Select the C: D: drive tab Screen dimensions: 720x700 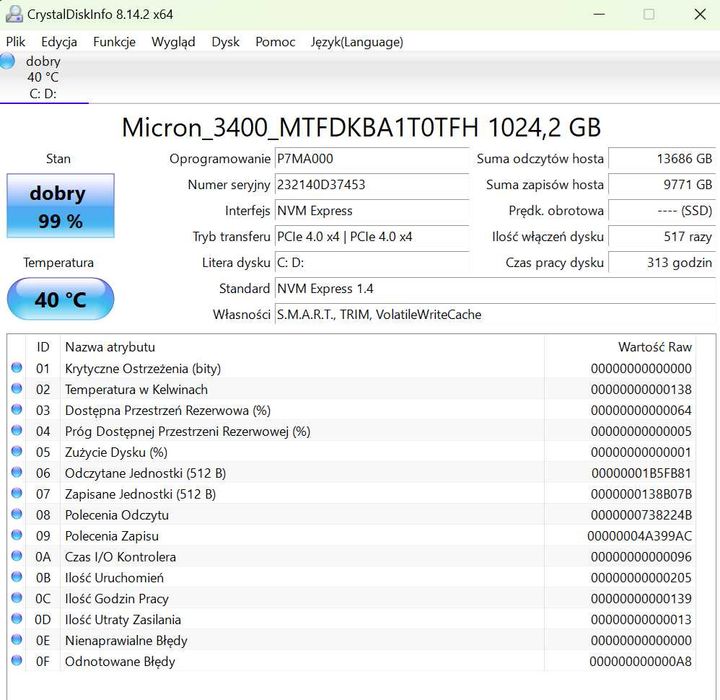point(42,94)
